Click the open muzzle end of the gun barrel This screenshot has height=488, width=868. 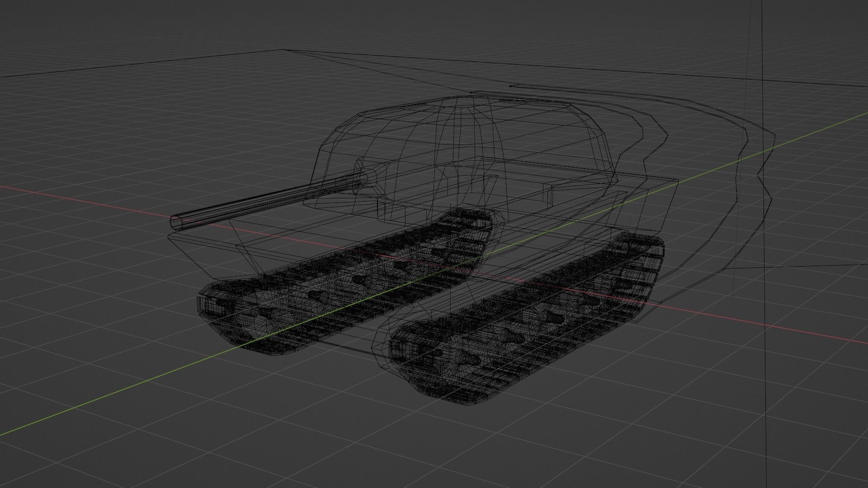176,222
